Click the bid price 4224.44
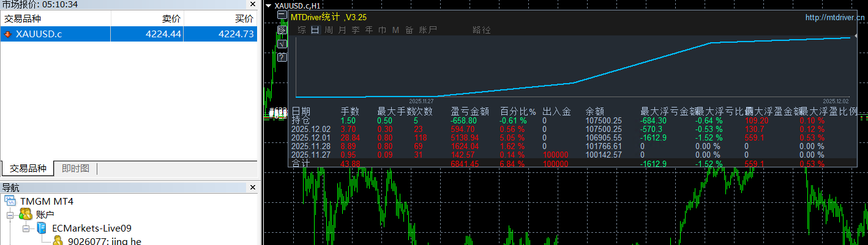The width and height of the screenshot is (868, 245). coord(163,34)
